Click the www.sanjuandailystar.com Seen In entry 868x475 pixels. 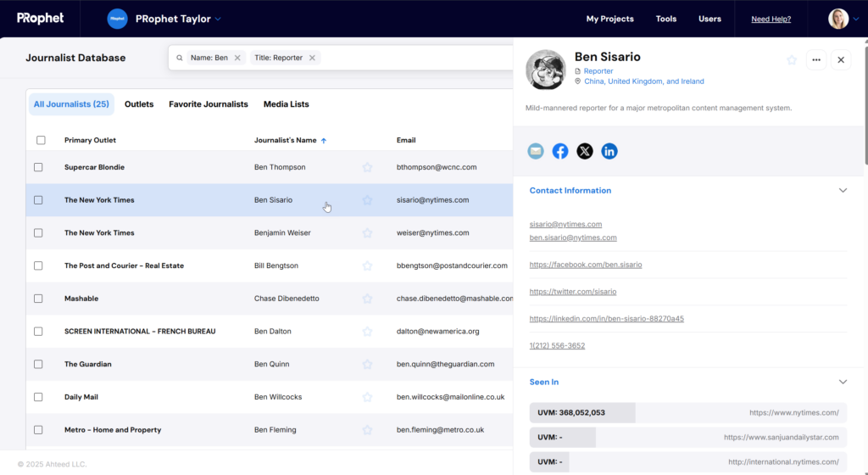click(x=688, y=438)
